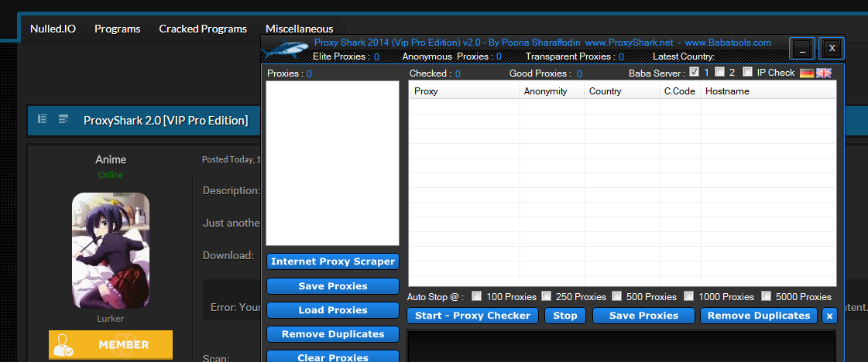The height and width of the screenshot is (362, 868).
Task: Click Save Proxies beside the Stop button
Action: pos(643,316)
